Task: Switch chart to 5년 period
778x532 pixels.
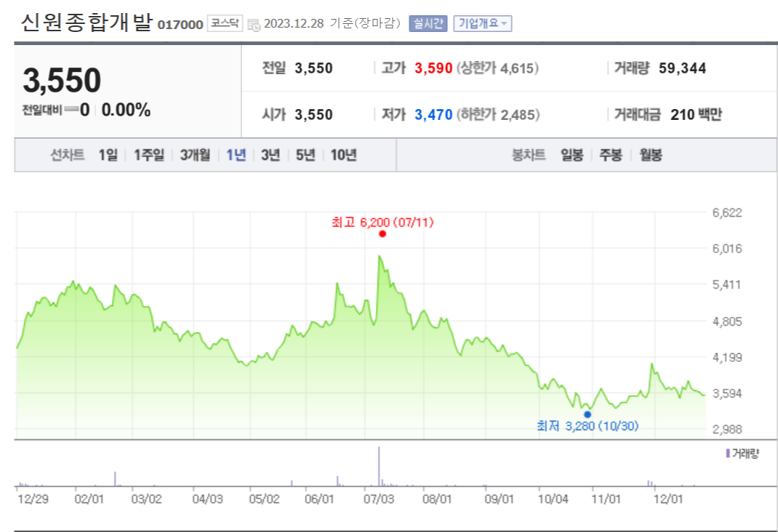Action: click(x=305, y=156)
